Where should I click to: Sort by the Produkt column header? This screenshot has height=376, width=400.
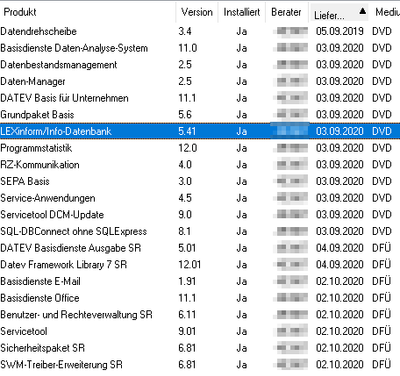88,12
